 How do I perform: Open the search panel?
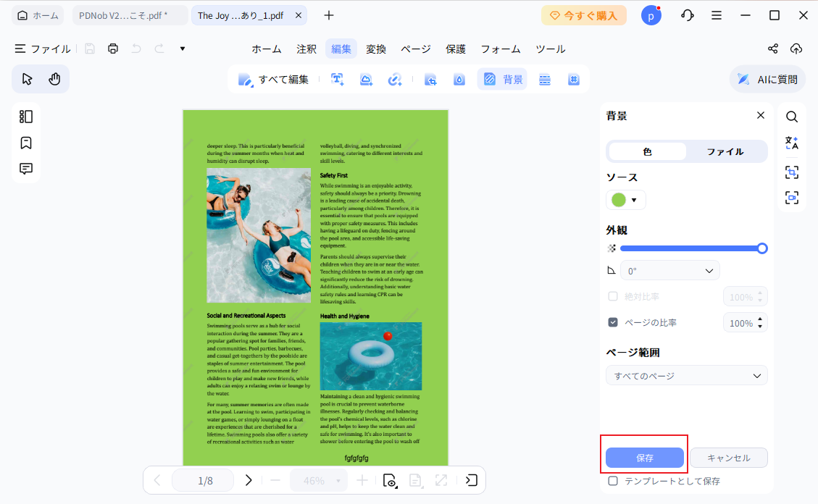[792, 117]
